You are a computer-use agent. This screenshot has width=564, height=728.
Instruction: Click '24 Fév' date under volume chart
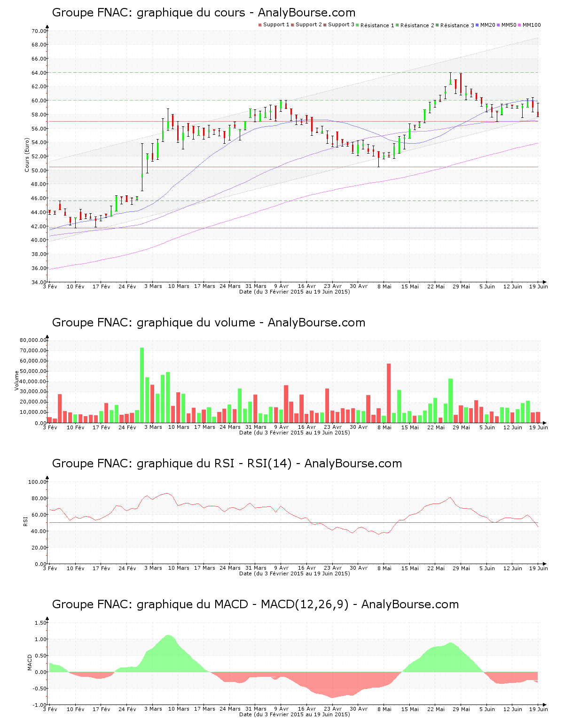pos(127,427)
